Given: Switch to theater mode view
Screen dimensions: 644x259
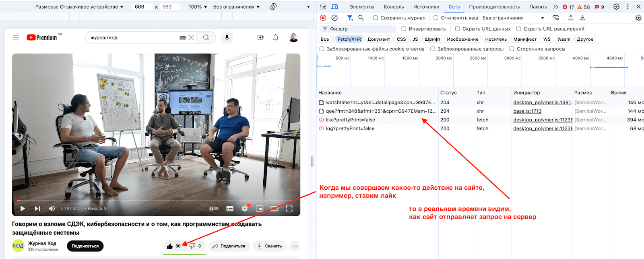Looking at the screenshot, I should pos(275,209).
